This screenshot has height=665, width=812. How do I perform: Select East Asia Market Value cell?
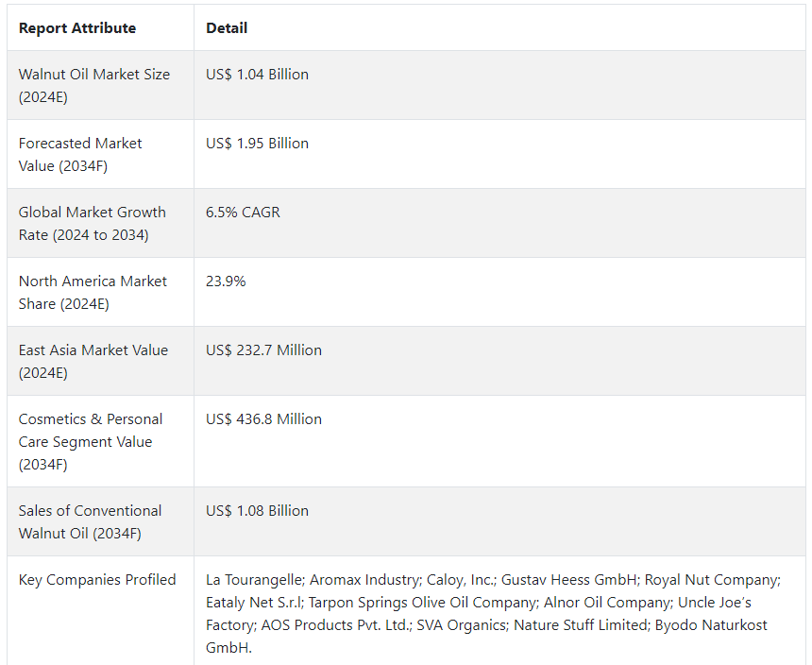100,361
